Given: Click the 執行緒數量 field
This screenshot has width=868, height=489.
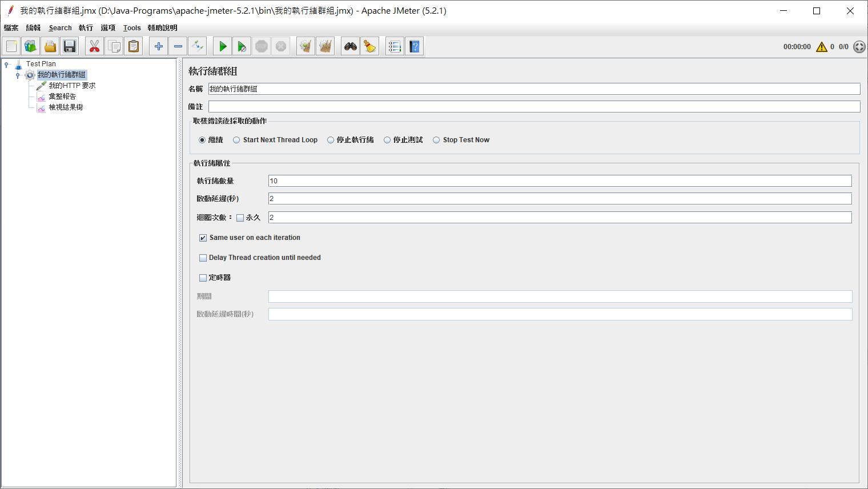Looking at the screenshot, I should [560, 181].
